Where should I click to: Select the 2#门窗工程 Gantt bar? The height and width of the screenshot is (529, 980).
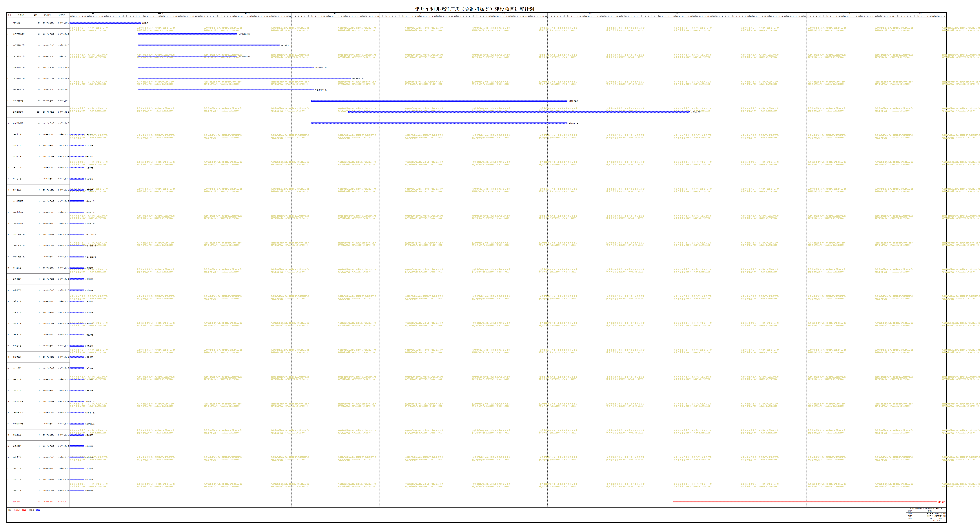point(76,179)
